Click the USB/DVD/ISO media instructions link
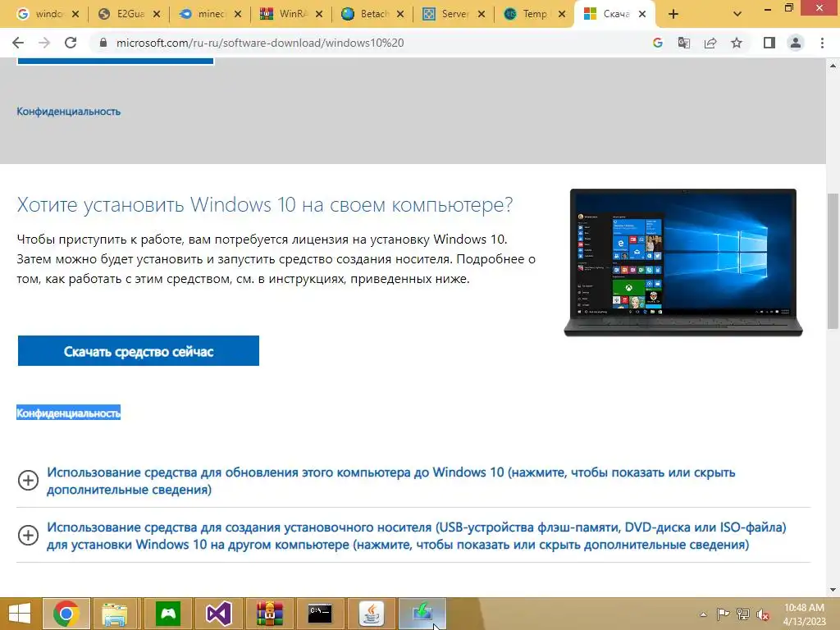Image resolution: width=840 pixels, height=630 pixels. 416,536
